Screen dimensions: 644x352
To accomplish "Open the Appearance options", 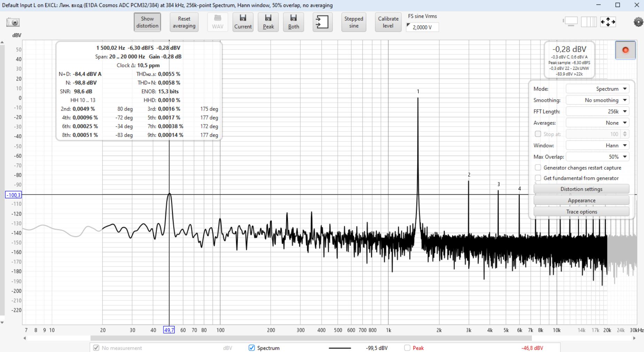I will [581, 200].
